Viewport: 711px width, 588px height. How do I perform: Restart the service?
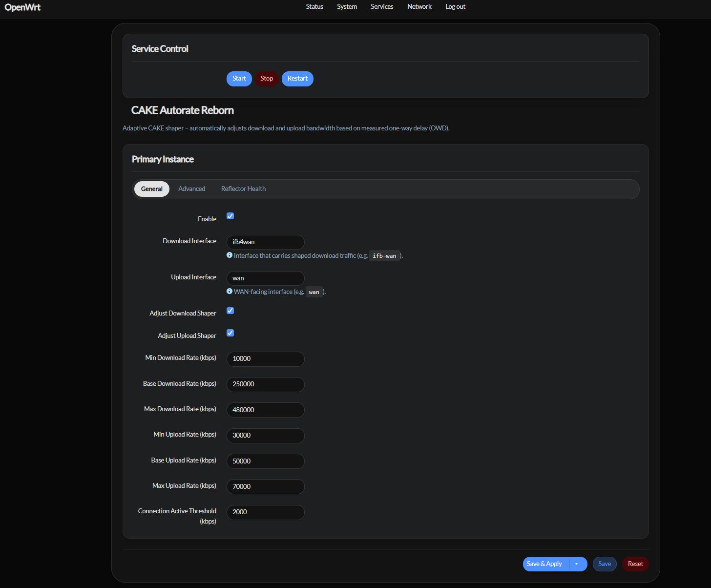coord(297,79)
